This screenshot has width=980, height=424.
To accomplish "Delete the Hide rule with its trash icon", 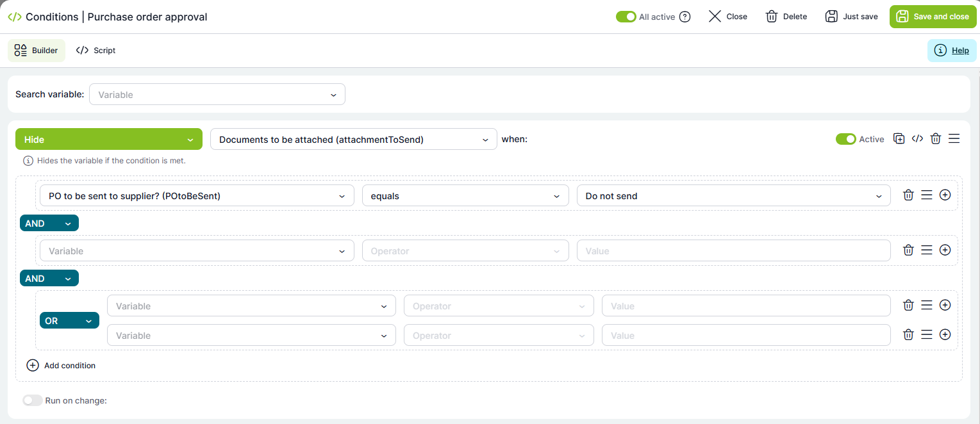I will [x=936, y=139].
